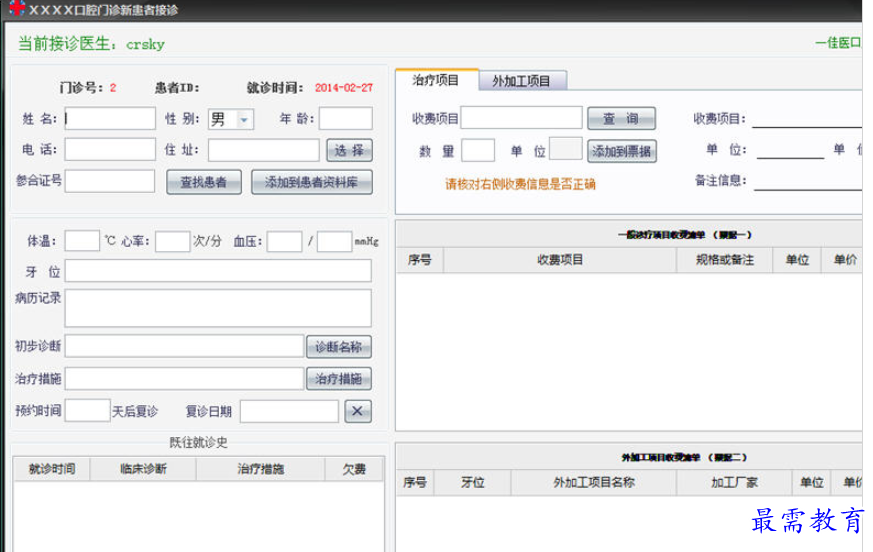Clear the 复诊日期 with the X button
The image size is (873, 552).
pos(357,411)
